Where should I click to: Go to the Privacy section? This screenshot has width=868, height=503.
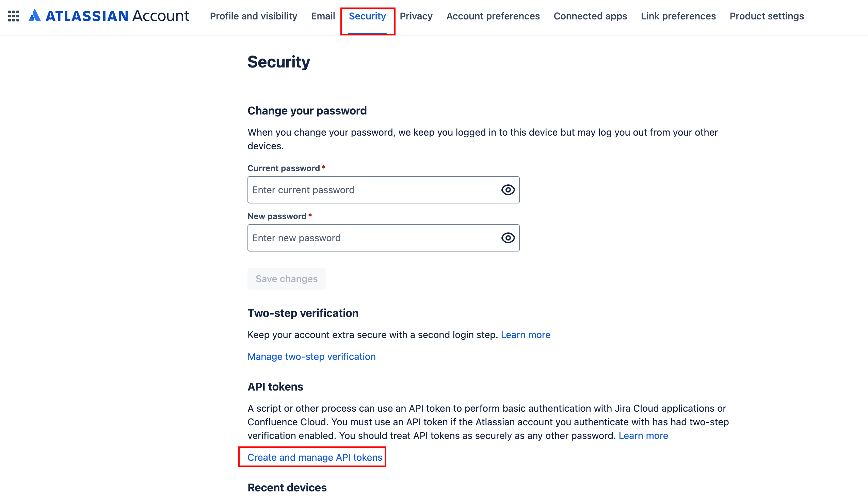416,16
